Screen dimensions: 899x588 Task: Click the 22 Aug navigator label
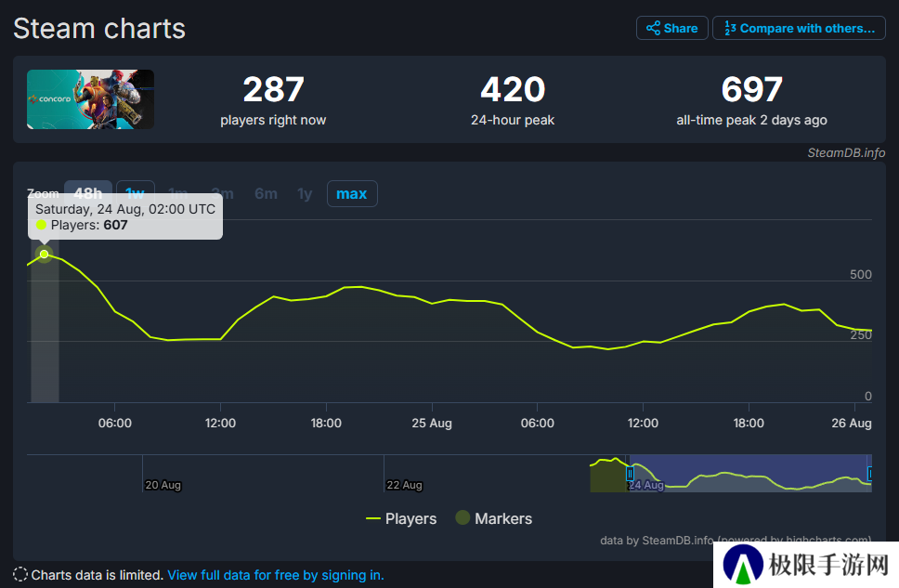[404, 485]
